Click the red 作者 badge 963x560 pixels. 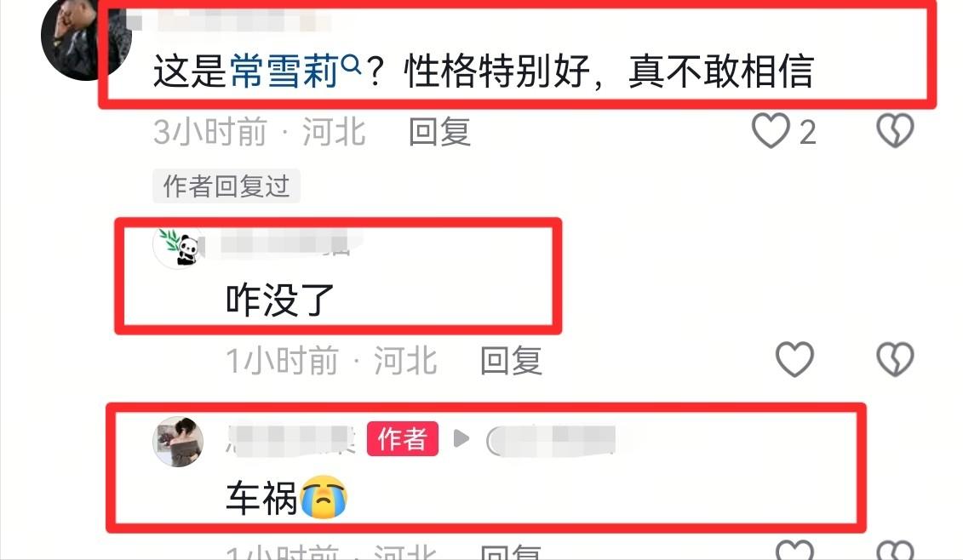click(402, 438)
